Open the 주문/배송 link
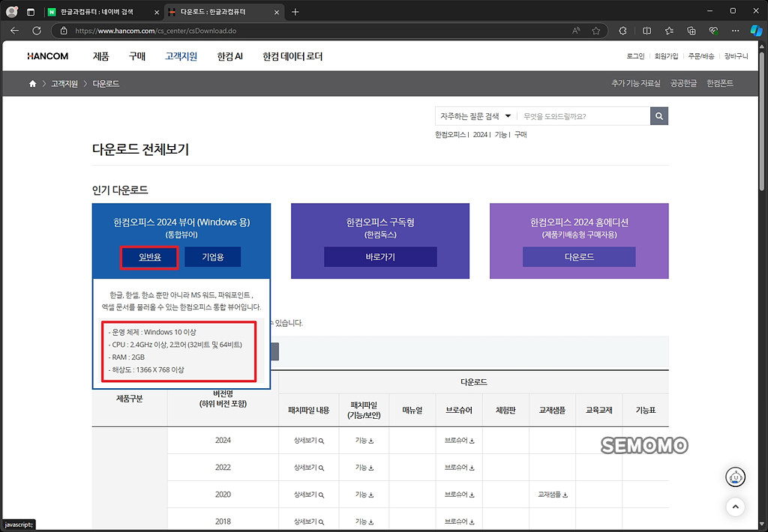 click(701, 56)
